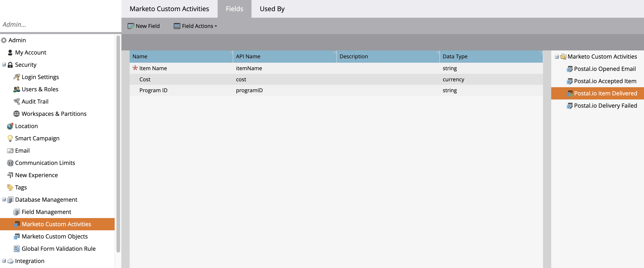Click the Postal.io Opened Email activity icon
The width and height of the screenshot is (644, 268).
(569, 69)
